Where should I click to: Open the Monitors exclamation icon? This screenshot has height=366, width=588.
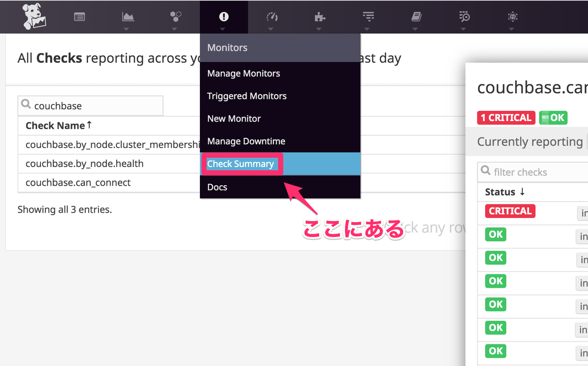(x=223, y=17)
